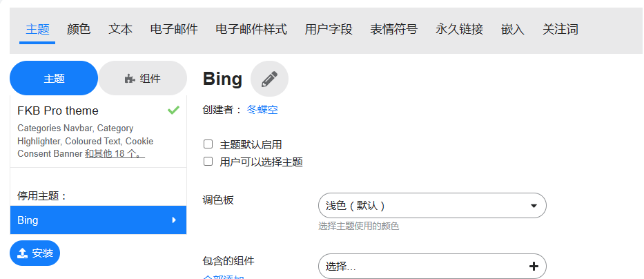
Task: Go to the 用户字段 tab
Action: (x=329, y=29)
